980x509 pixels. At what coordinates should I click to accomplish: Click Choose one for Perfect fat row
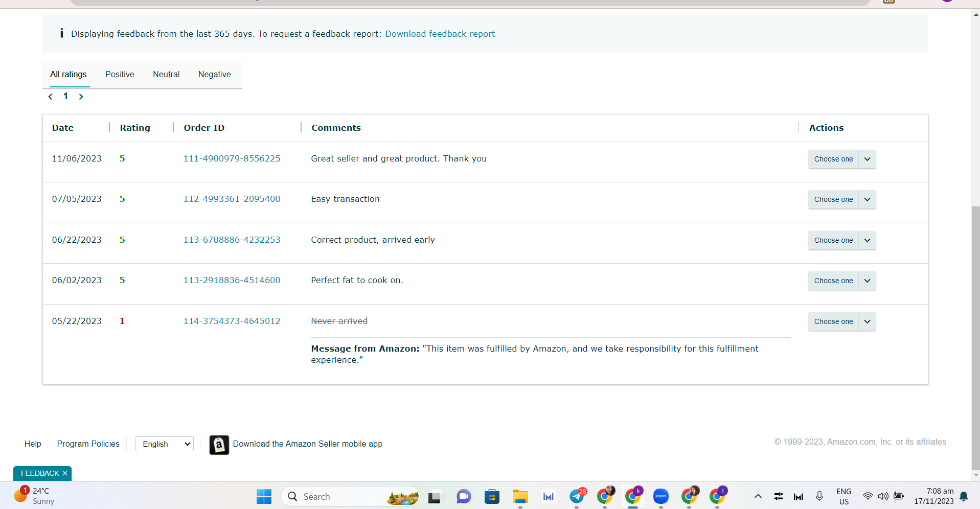click(x=833, y=281)
